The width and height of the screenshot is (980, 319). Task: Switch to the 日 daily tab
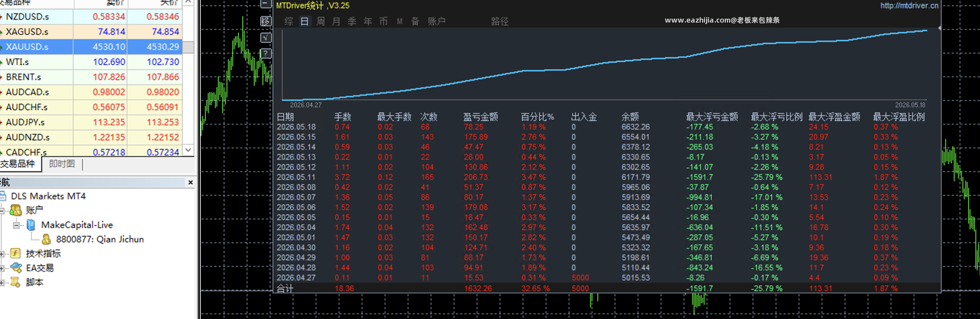(304, 21)
